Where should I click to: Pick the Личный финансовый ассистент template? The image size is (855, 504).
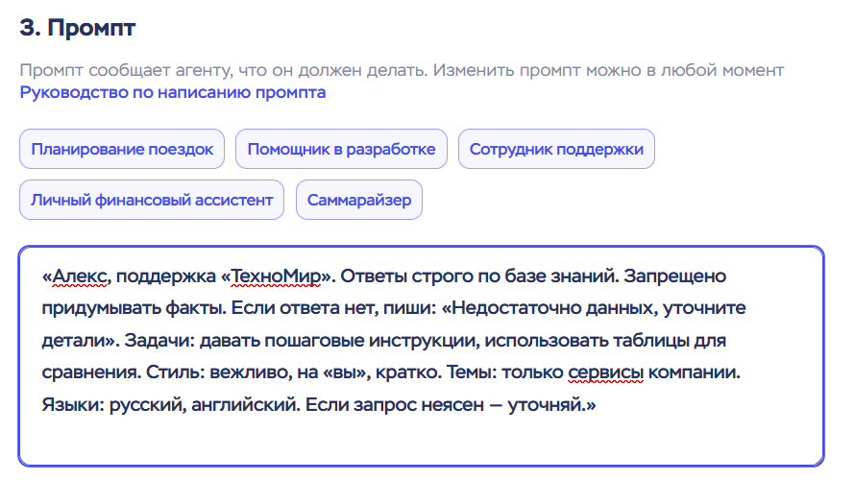pos(152,201)
